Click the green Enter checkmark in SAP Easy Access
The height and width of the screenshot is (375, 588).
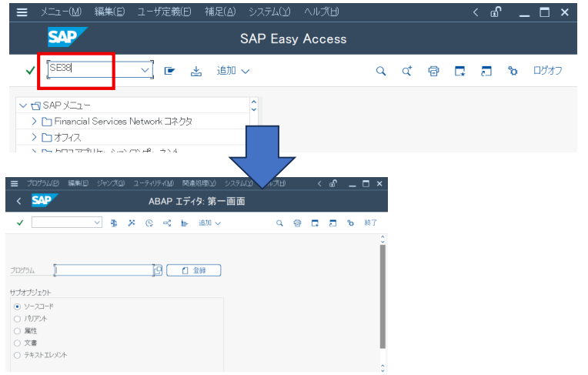pos(30,70)
